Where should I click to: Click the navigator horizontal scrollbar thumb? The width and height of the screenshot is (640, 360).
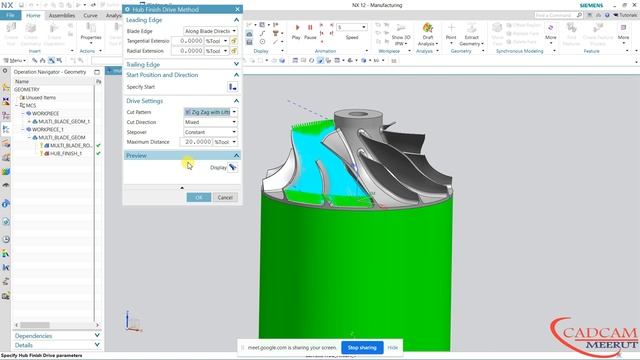(x=35, y=325)
